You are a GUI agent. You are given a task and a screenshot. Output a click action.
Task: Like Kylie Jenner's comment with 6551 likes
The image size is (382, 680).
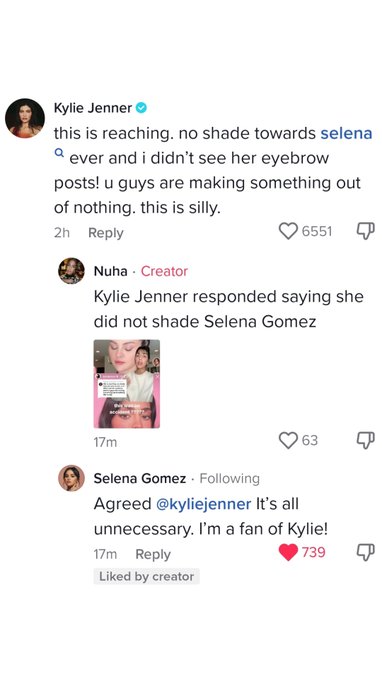[x=288, y=231]
